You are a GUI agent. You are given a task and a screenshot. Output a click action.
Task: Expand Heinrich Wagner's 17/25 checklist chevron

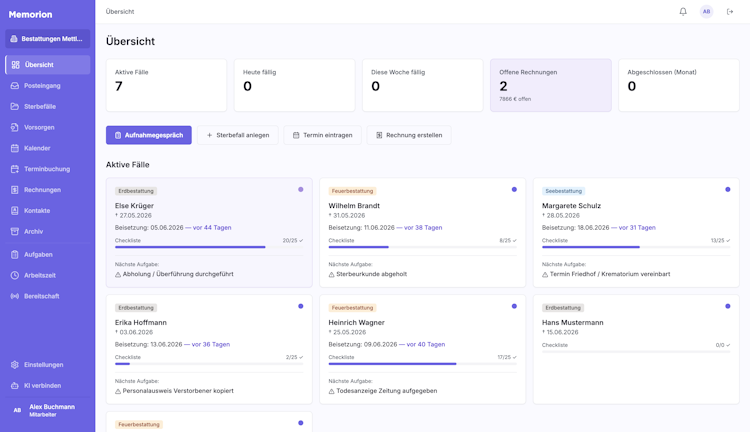515,357
